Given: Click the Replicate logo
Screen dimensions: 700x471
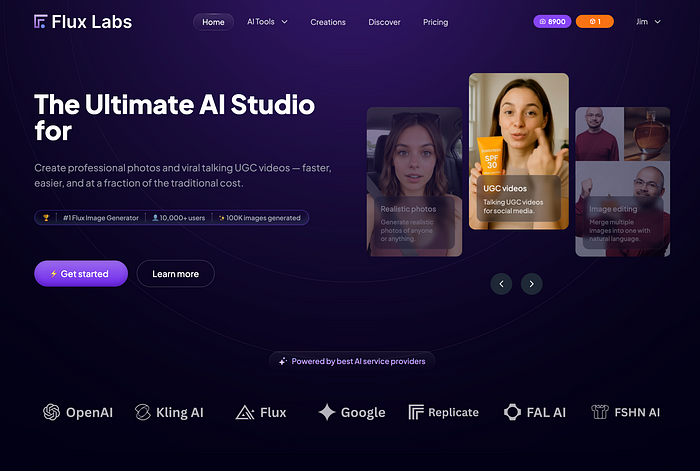Looking at the screenshot, I should click(x=443, y=412).
